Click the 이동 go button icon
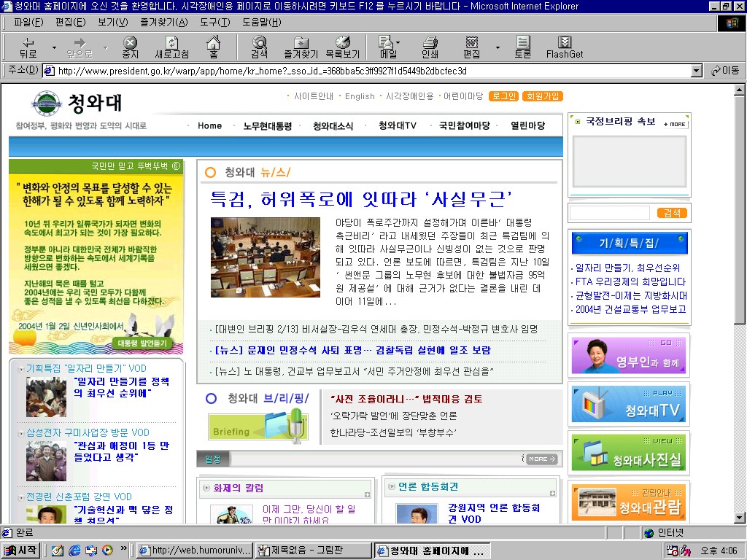 [724, 71]
